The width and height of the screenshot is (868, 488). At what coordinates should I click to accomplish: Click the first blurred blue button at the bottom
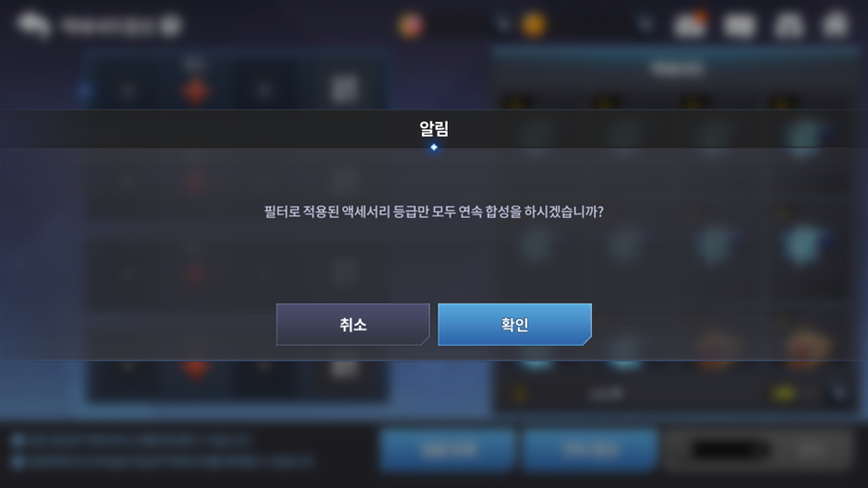click(x=448, y=450)
